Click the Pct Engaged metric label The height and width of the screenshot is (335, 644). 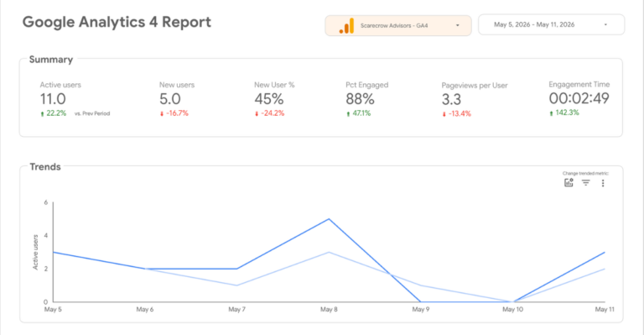point(366,85)
